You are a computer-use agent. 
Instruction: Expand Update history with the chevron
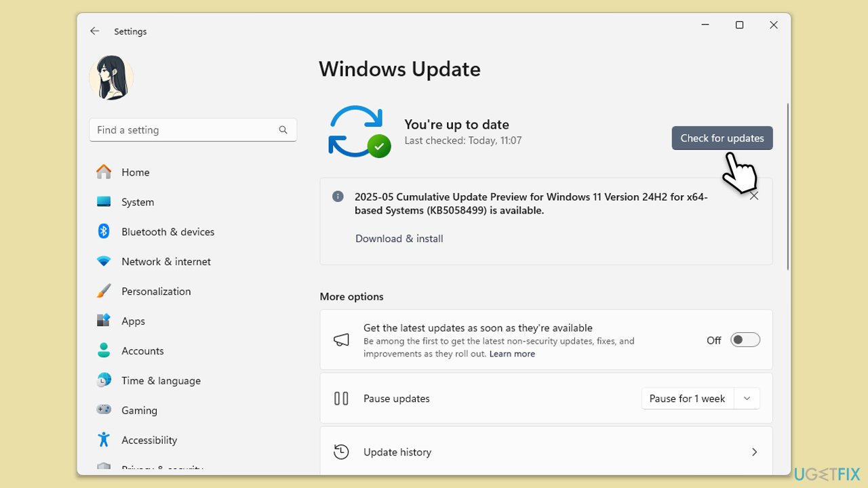[754, 452]
